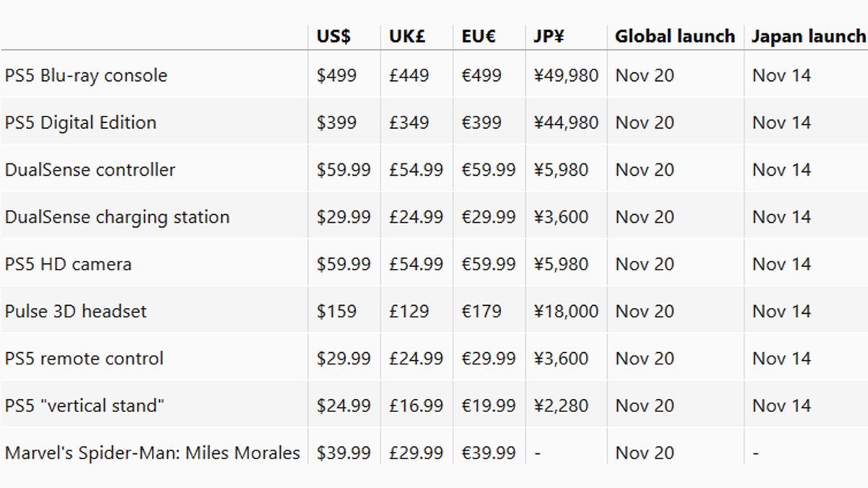Viewport: 868px width, 488px height.
Task: Click the Global launch column header
Action: (675, 37)
